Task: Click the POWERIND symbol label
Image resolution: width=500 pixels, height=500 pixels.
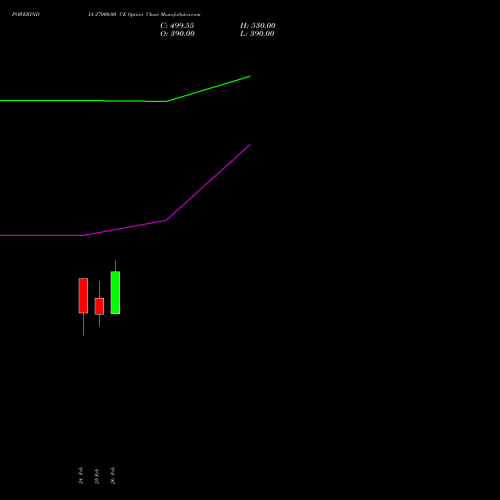Action: pos(26,14)
